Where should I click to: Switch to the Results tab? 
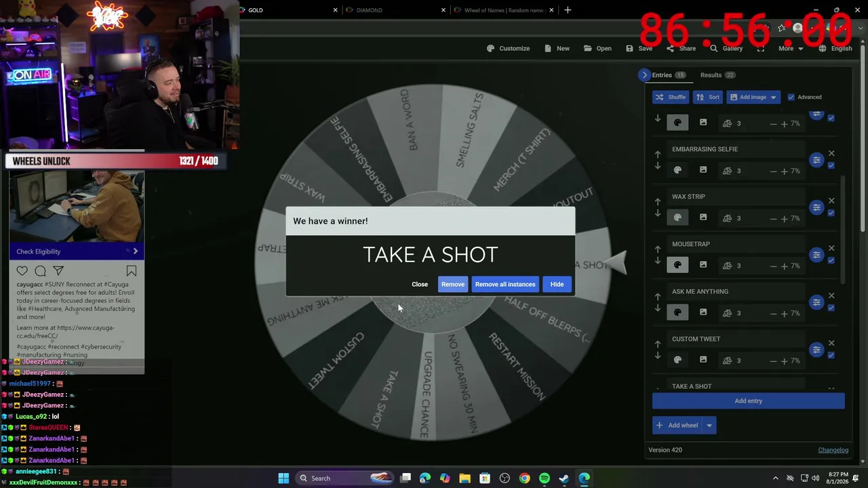click(x=717, y=75)
